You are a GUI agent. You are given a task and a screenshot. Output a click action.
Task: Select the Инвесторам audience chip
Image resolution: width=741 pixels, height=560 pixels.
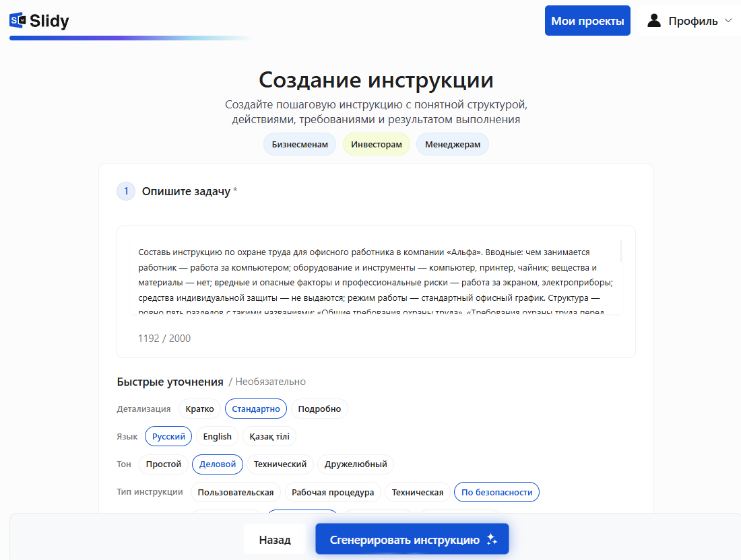[376, 144]
